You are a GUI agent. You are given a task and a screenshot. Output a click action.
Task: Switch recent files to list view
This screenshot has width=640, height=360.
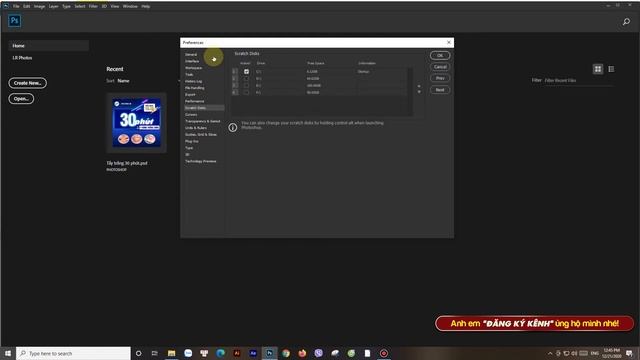point(611,69)
